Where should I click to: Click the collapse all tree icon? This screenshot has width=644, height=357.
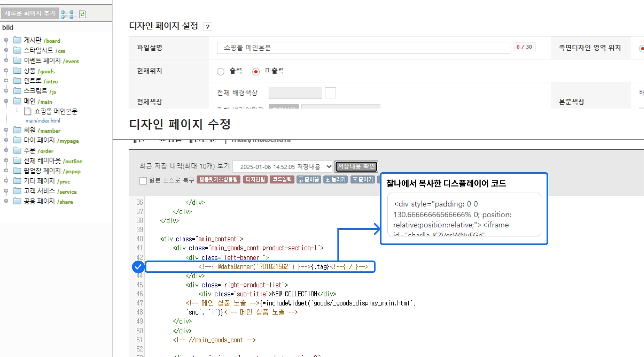point(73,14)
